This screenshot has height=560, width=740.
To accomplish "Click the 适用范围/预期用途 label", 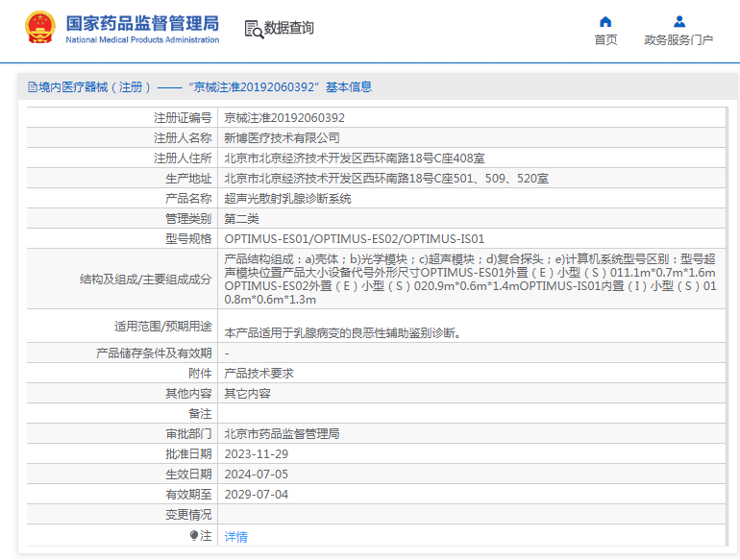I will pyautogui.click(x=163, y=327).
